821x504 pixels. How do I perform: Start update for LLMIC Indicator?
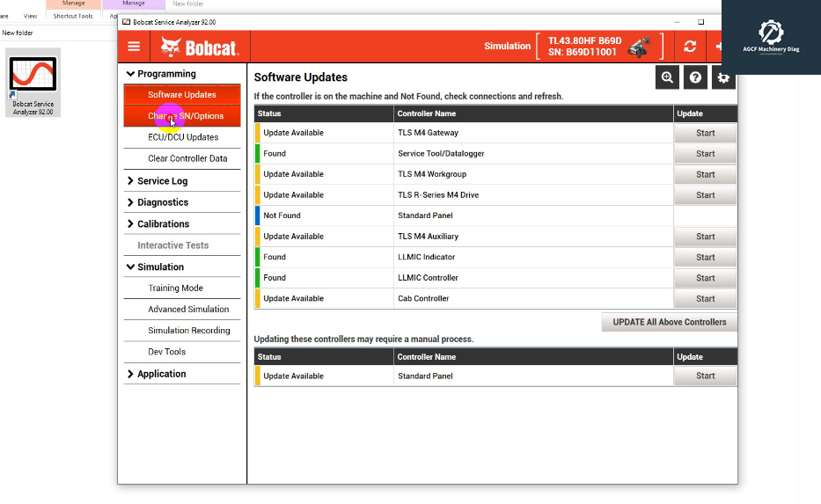click(705, 258)
